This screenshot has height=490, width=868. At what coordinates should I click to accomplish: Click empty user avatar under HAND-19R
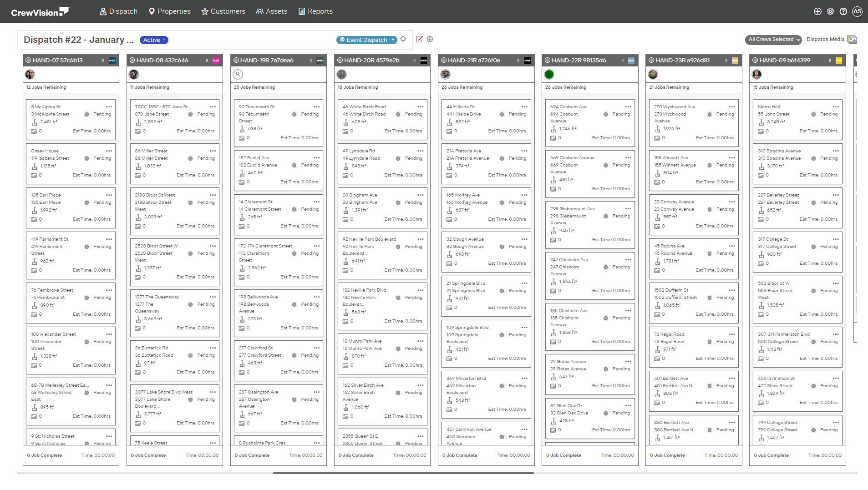pyautogui.click(x=238, y=74)
